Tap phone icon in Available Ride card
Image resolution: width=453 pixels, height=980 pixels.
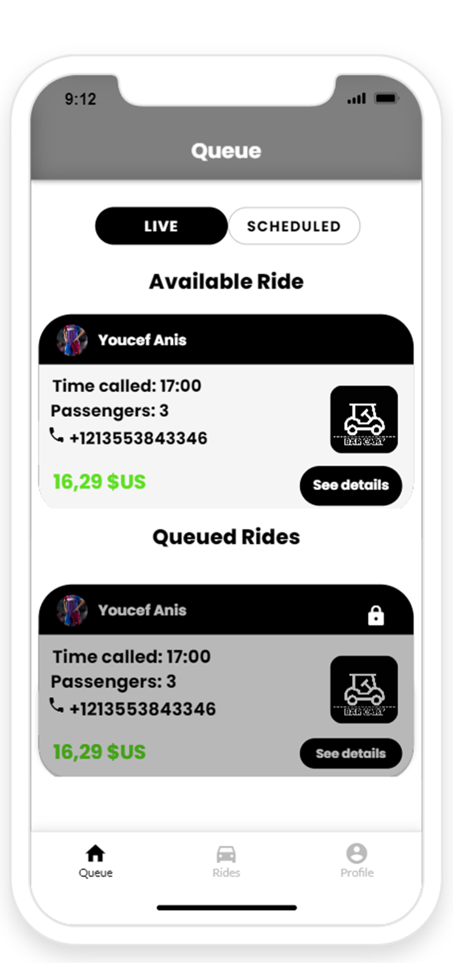[57, 435]
